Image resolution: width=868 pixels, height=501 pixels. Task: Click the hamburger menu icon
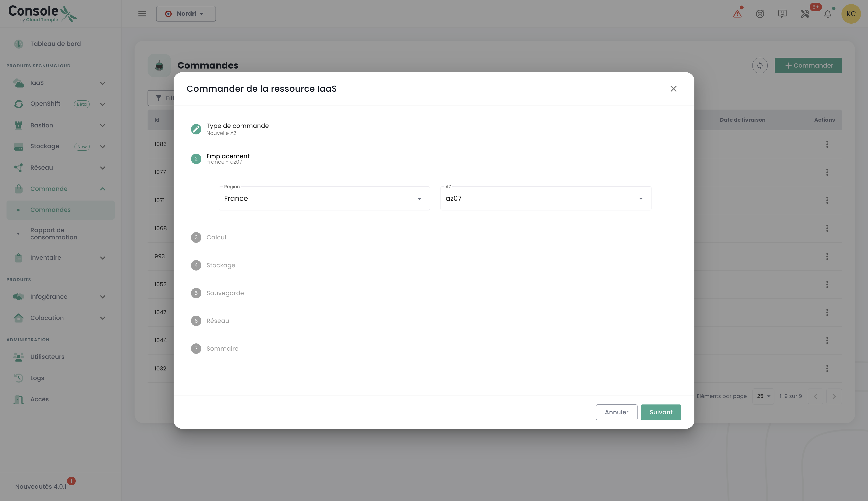142,14
